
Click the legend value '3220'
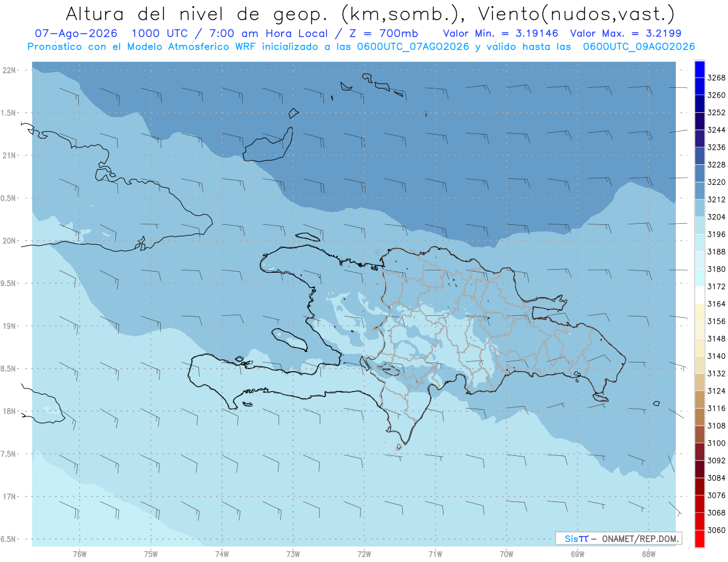[x=716, y=182]
